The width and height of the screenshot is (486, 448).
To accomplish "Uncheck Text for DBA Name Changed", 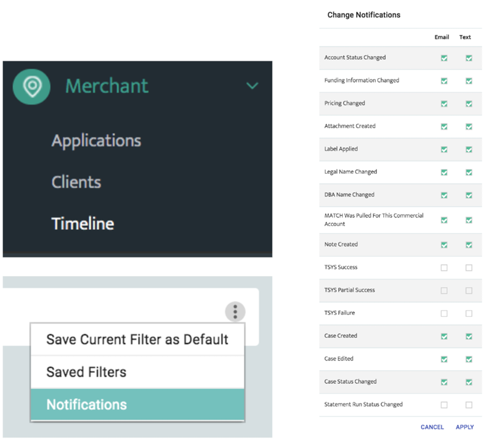I will [469, 195].
